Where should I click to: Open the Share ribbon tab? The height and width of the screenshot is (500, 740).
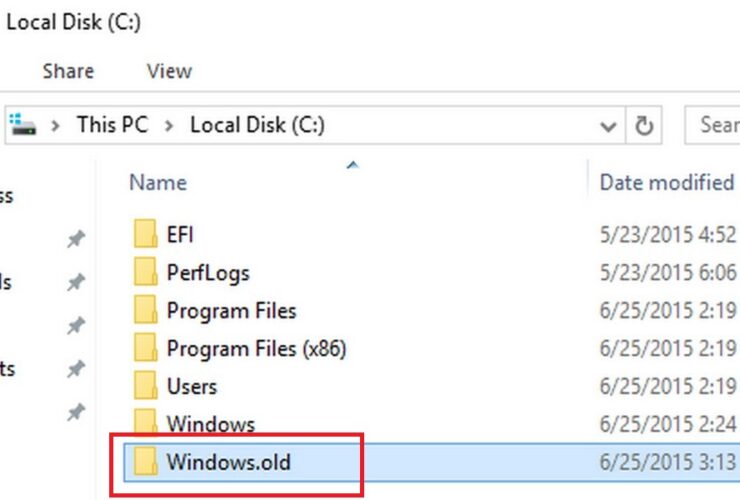tap(67, 71)
